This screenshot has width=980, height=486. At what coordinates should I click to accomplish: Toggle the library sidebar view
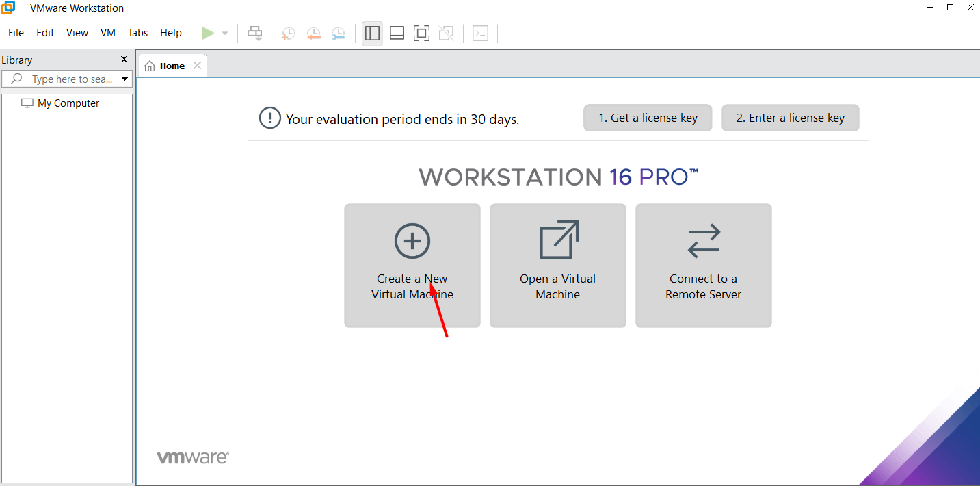tap(372, 33)
